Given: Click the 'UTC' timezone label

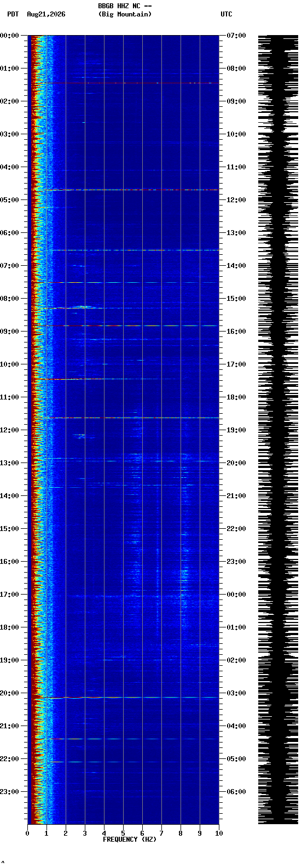Looking at the screenshot, I should [x=226, y=14].
